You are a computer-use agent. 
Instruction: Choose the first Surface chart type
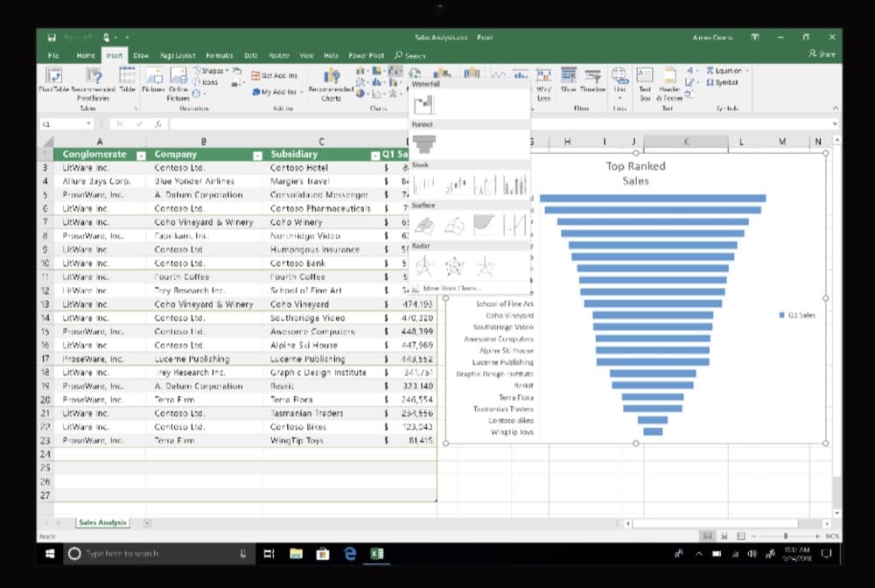[x=424, y=226]
